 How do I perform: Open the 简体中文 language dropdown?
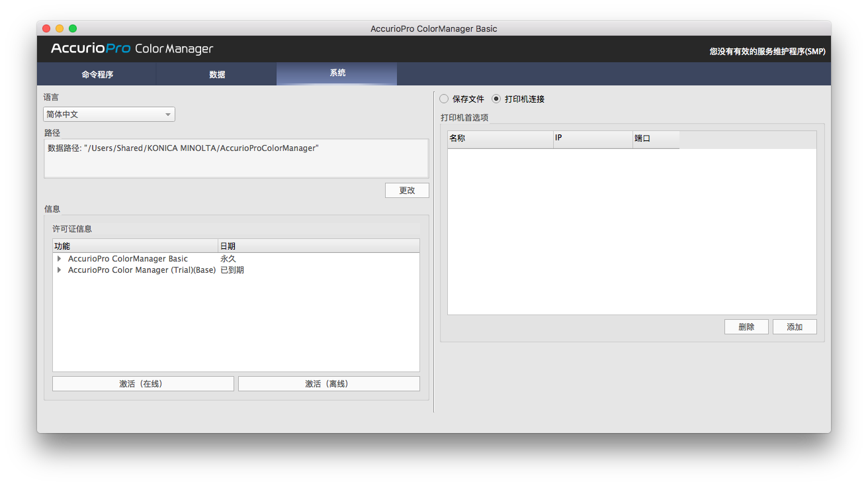click(x=109, y=115)
